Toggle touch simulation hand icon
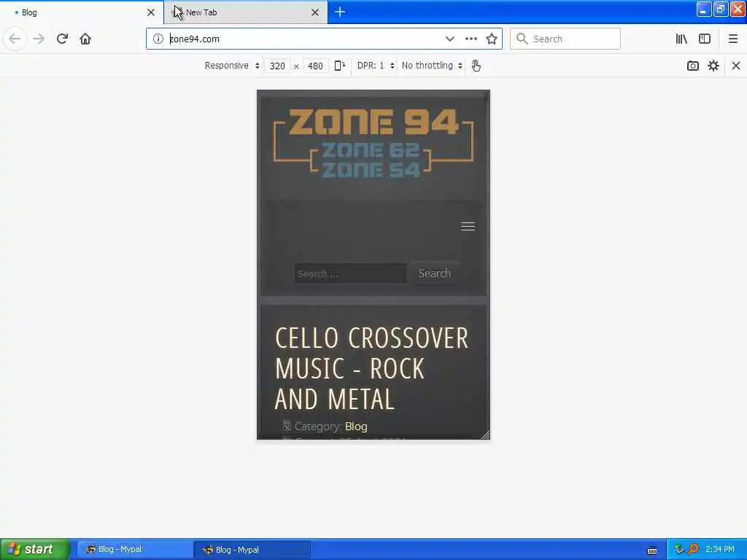This screenshot has height=560, width=747. pos(476,65)
